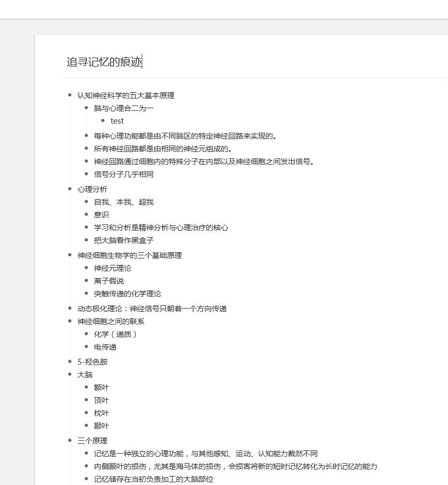Click the "离子假说" item text
The height and width of the screenshot is (485, 448).
[x=108, y=281]
